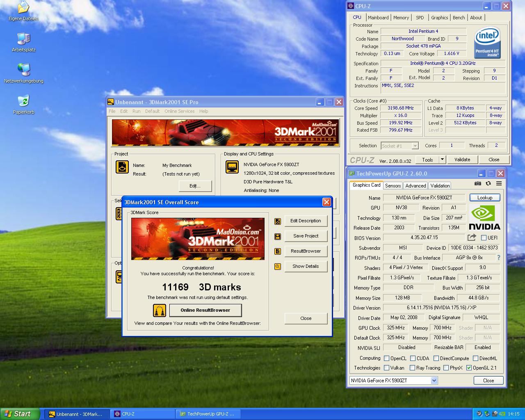Screen dimensions: 525x420
Task: Click the BIOS version share/export icon
Action: (x=472, y=237)
